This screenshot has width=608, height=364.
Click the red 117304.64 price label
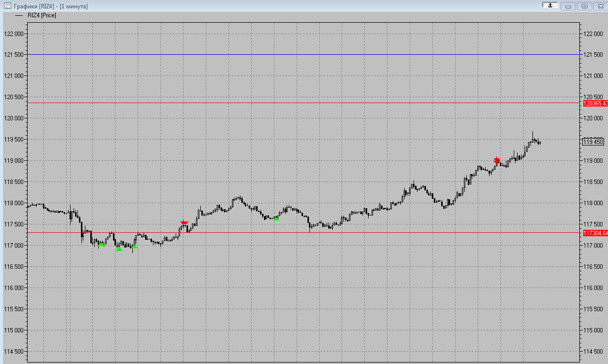595,233
